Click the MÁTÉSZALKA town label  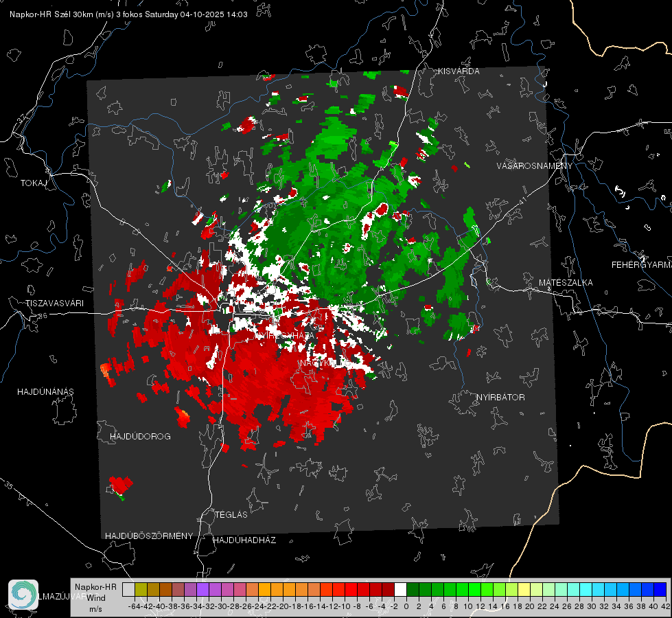pyautogui.click(x=566, y=283)
